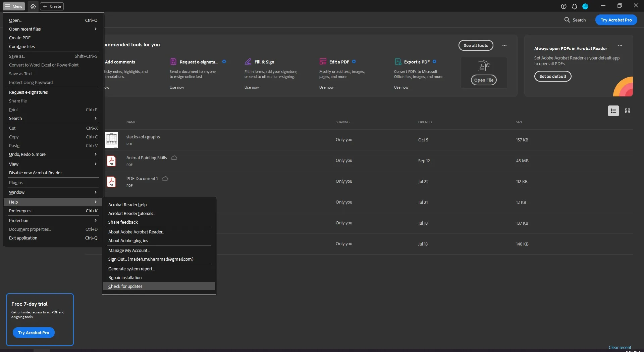Click the notifications bell icon
Screen dimensions: 644x352
click(574, 6)
